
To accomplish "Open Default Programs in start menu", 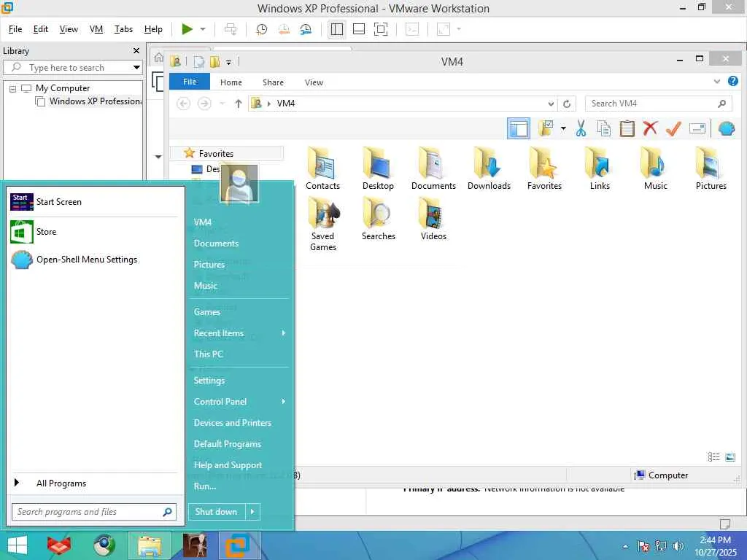I will click(x=228, y=444).
